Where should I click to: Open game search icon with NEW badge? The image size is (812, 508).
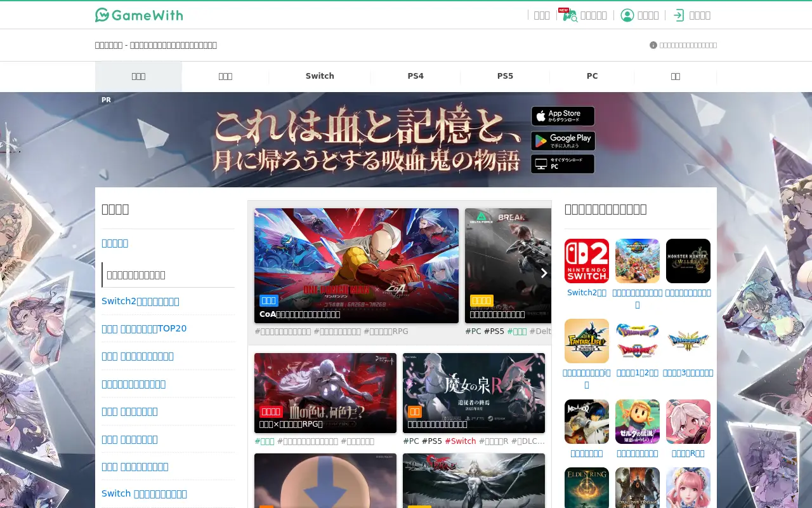click(568, 15)
